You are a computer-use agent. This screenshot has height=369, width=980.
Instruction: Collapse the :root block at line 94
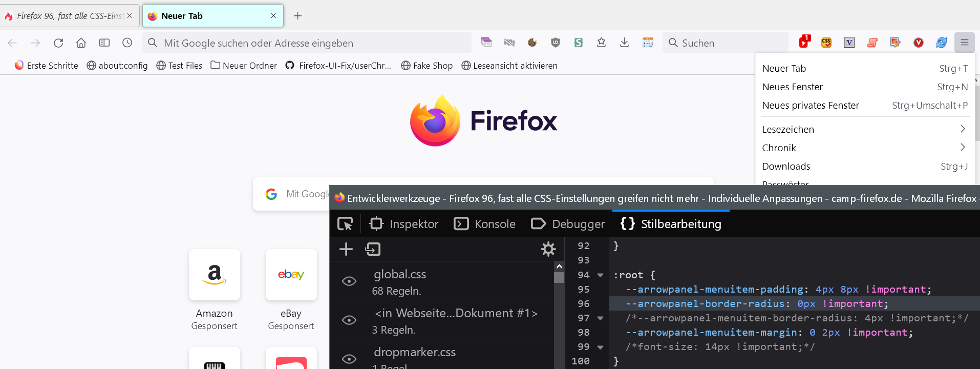click(601, 275)
